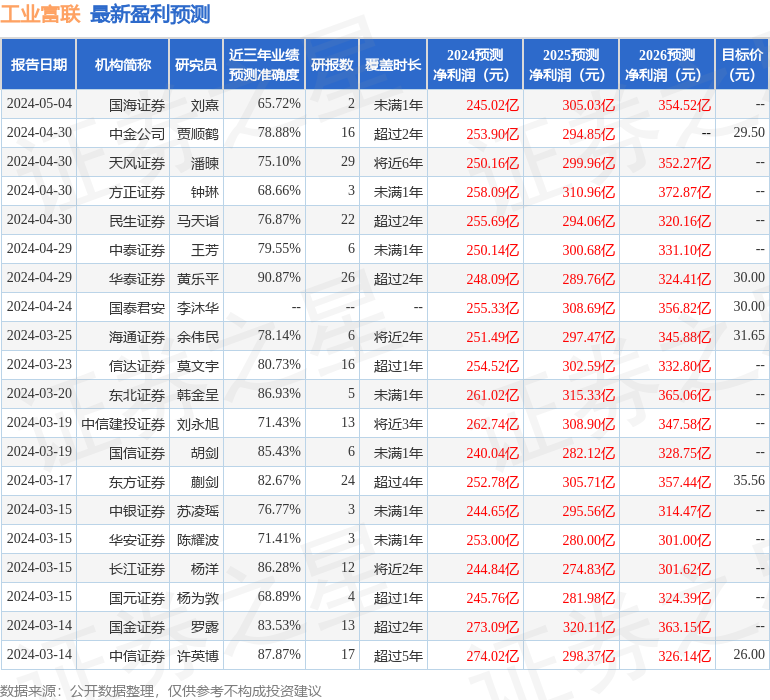Image resolution: width=770 pixels, height=700 pixels.
Task: Click the 26.00 target price
Action: click(749, 654)
